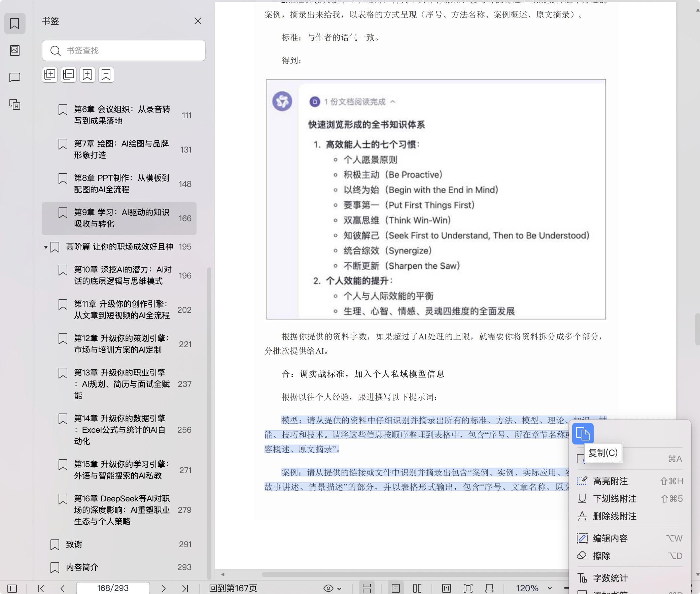Viewport: 700px width, 594px height.
Task: Open the page thumbnails panel in left sidebar
Action: point(15,51)
